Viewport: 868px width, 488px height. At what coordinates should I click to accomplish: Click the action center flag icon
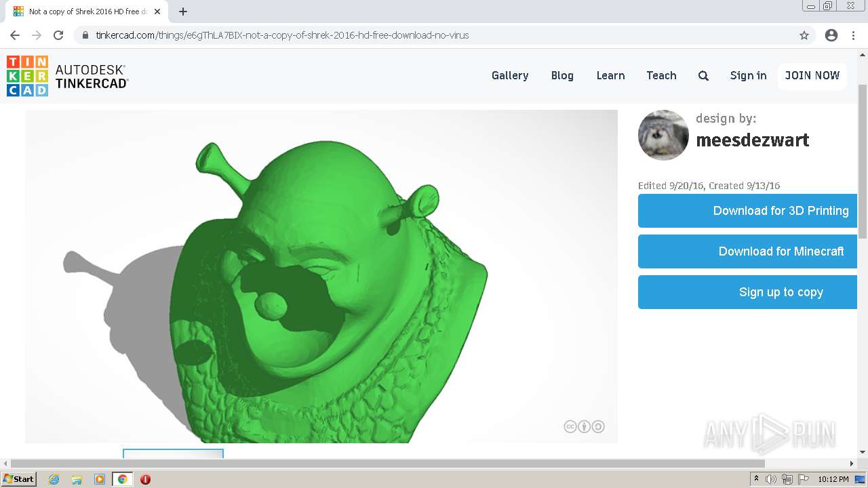tap(804, 479)
